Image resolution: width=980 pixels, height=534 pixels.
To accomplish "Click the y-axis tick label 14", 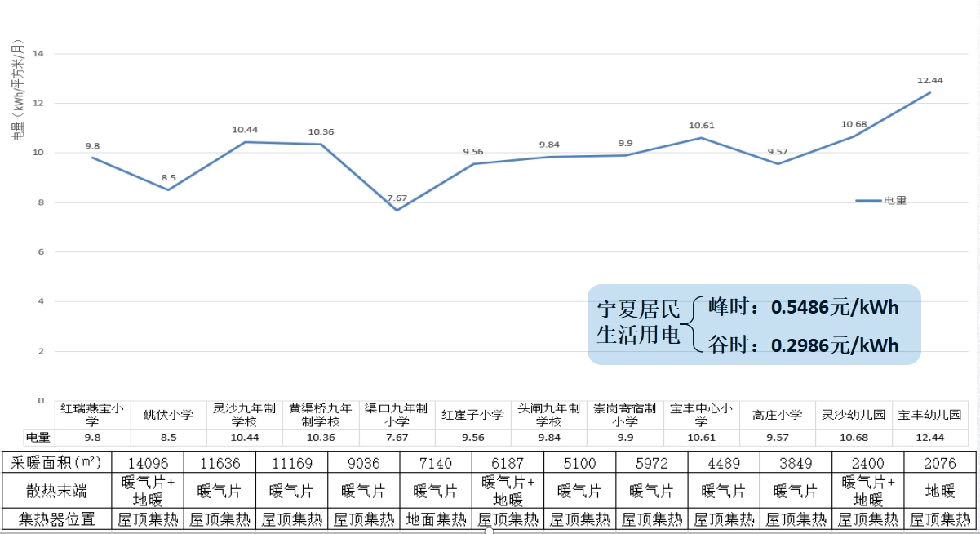I will point(38,54).
